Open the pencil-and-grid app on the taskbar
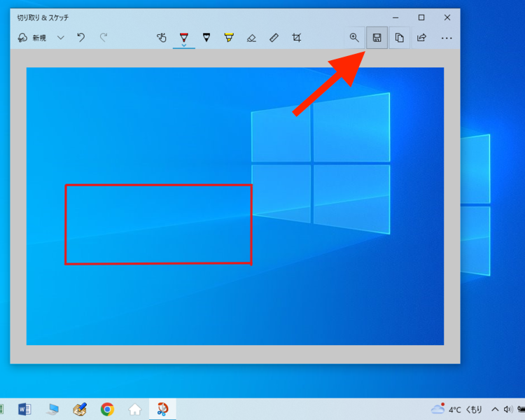Viewport: 525px width, 420px height. coord(80,409)
